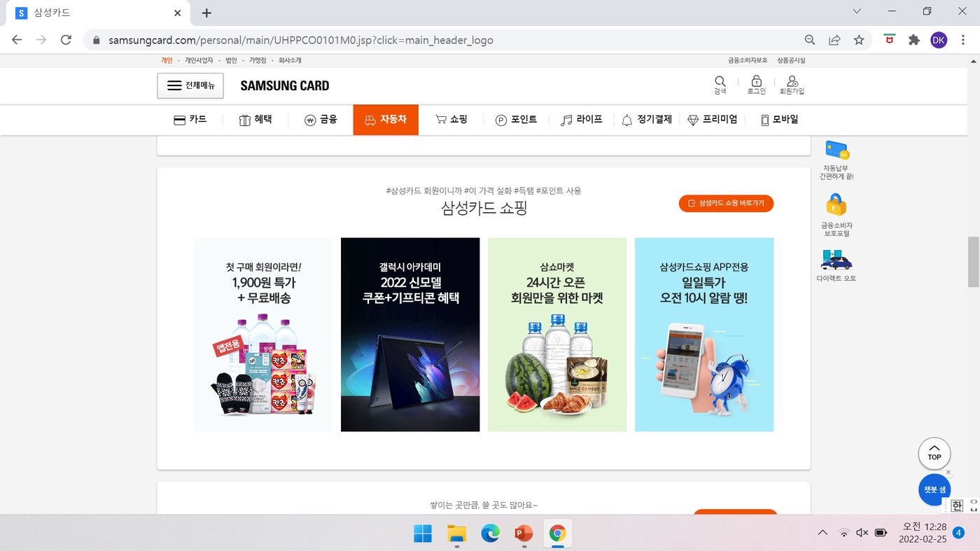Open the red shield extension icon
980x551 pixels.
coord(890,40)
